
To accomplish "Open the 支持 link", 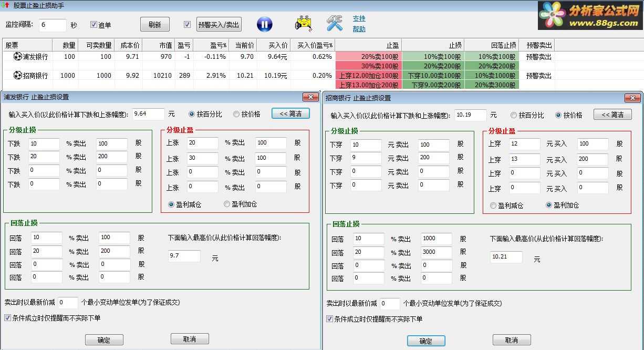I will click(x=359, y=19).
